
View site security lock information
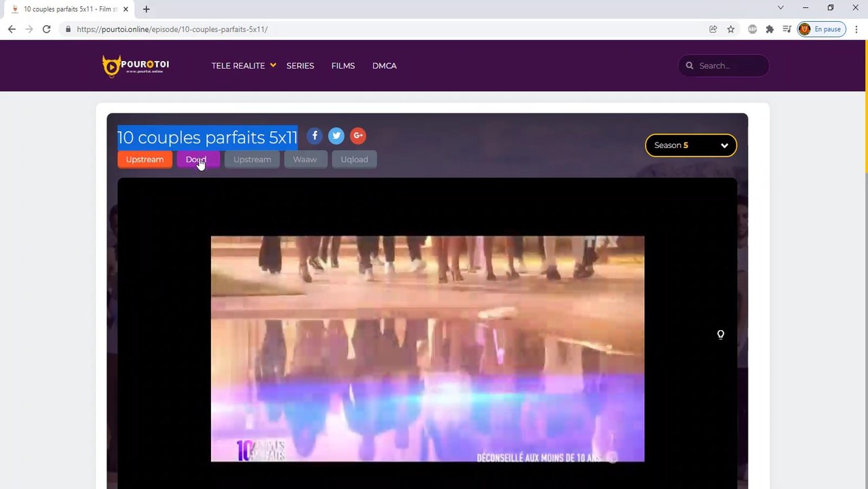[67, 29]
